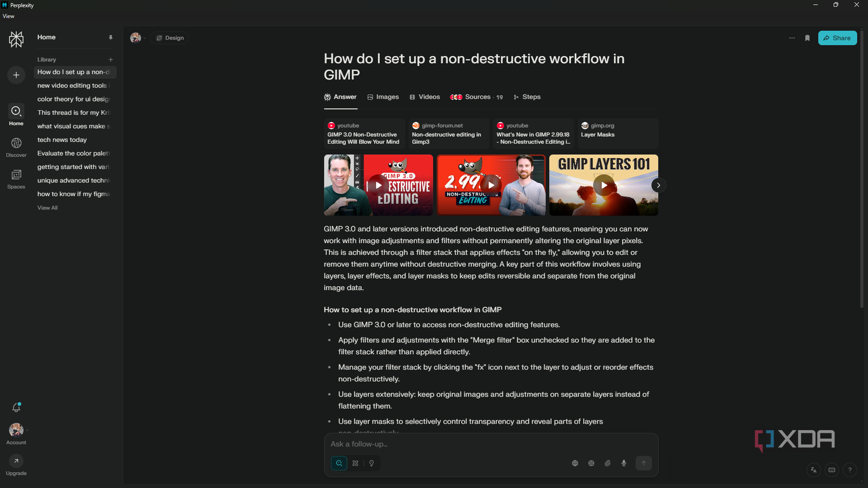Image resolution: width=868 pixels, height=488 pixels.
Task: Click the Share button
Action: point(837,38)
